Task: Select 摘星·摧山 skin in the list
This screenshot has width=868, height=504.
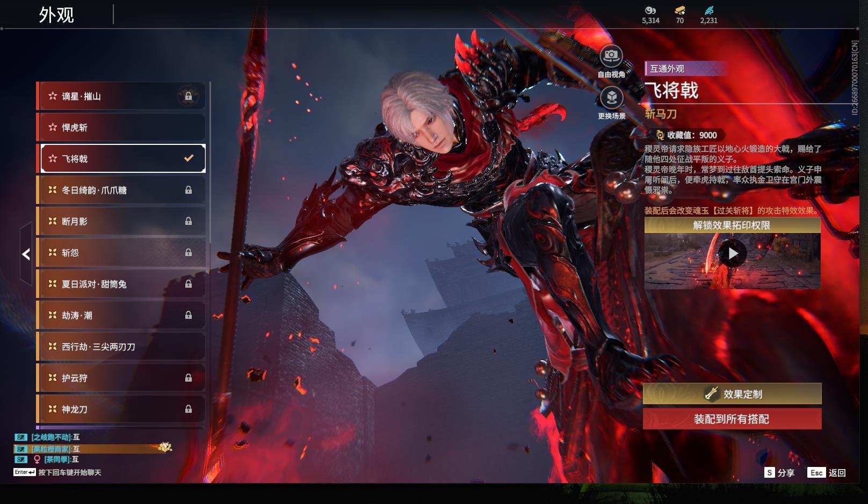Action: coord(121,96)
